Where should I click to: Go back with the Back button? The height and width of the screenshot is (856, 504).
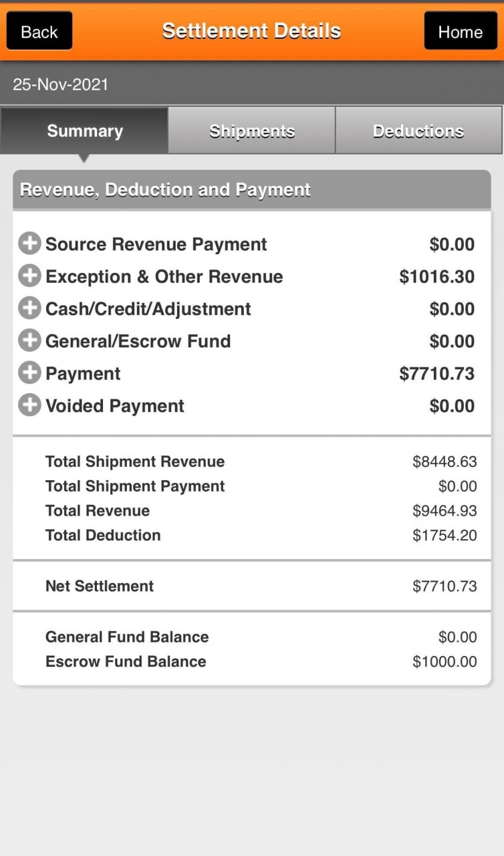pos(39,31)
